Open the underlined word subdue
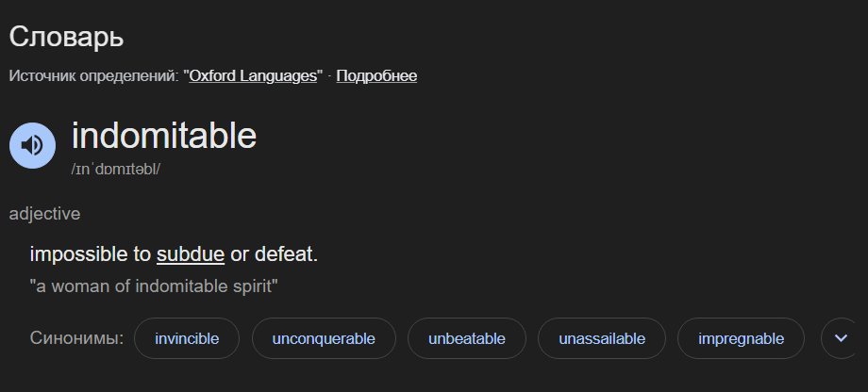868x392 pixels. click(x=191, y=254)
